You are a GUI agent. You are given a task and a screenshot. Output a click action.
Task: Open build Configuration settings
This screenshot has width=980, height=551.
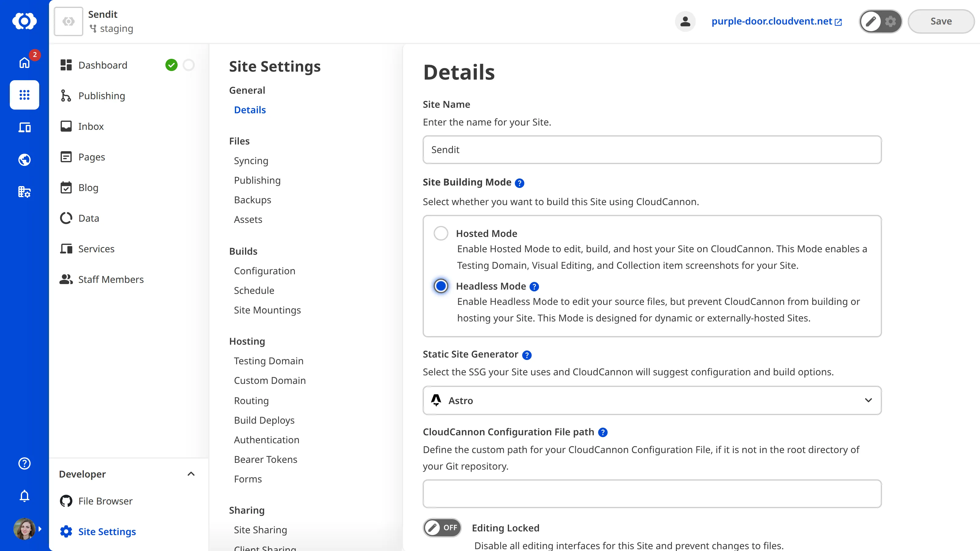[264, 271]
